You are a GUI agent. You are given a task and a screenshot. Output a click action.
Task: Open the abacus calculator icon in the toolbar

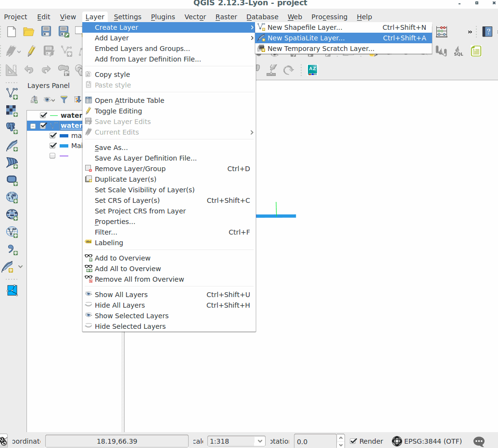point(442,32)
